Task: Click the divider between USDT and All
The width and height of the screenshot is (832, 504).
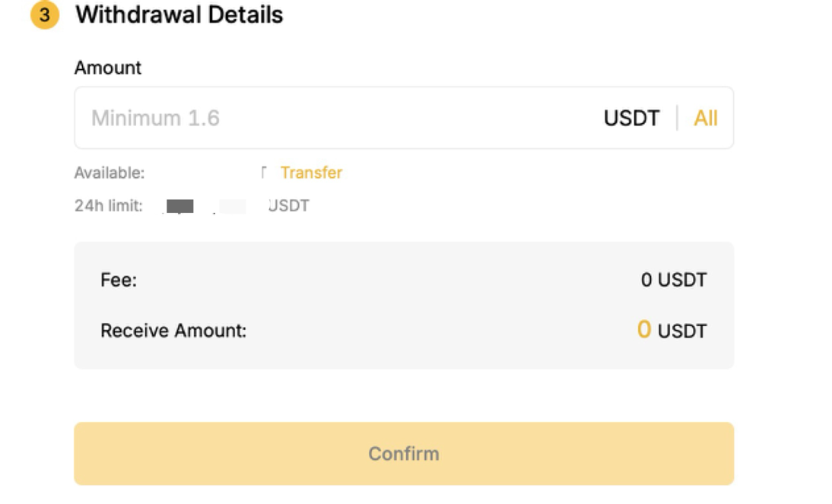Action: [x=677, y=118]
